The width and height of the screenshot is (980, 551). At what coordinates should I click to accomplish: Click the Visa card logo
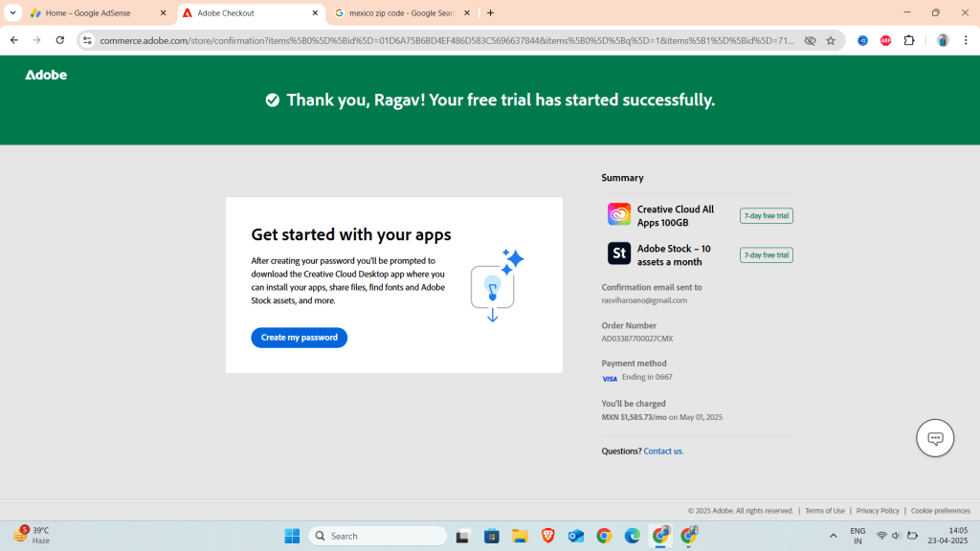tap(610, 379)
